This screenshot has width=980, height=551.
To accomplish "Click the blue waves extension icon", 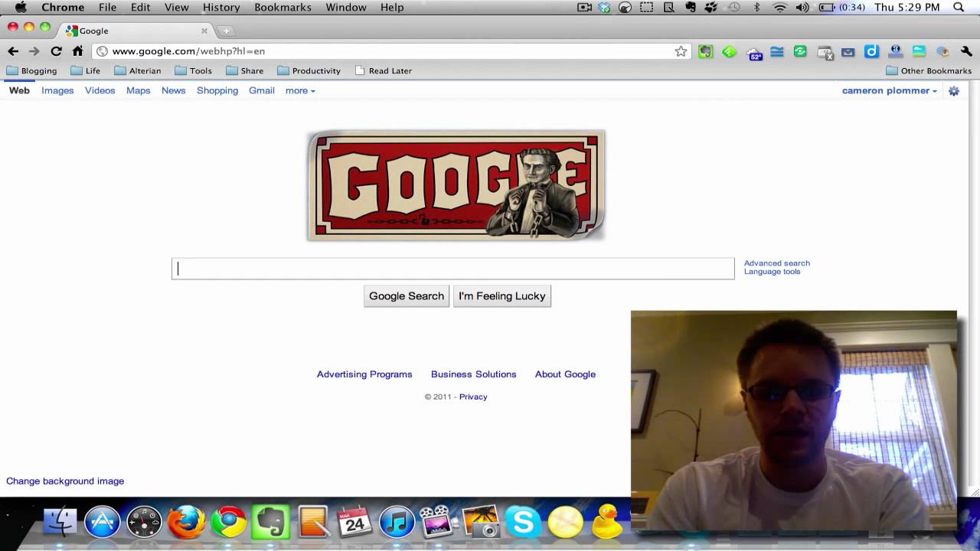I will coord(777,52).
